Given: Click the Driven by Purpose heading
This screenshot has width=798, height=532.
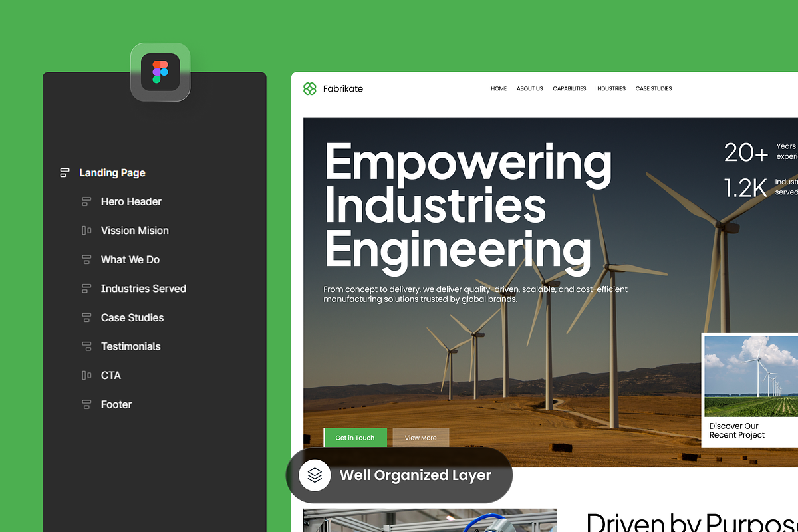Looking at the screenshot, I should (x=692, y=522).
